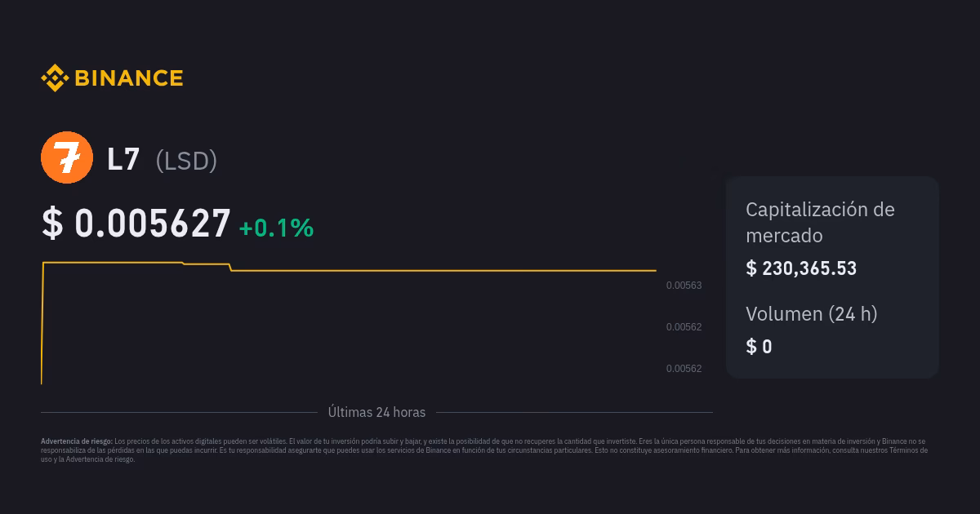Select the BINANCE wordmark text
This screenshot has height=514, width=980.
pyautogui.click(x=128, y=78)
